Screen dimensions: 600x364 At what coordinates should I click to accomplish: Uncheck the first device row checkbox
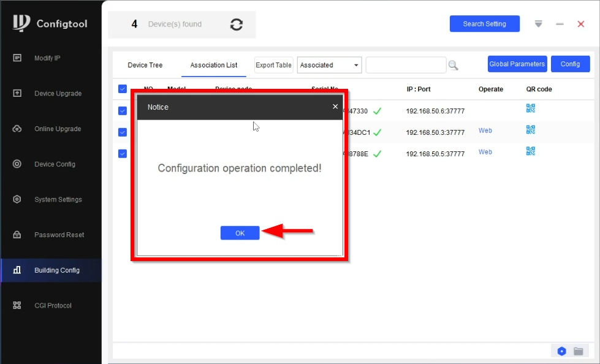tap(123, 111)
